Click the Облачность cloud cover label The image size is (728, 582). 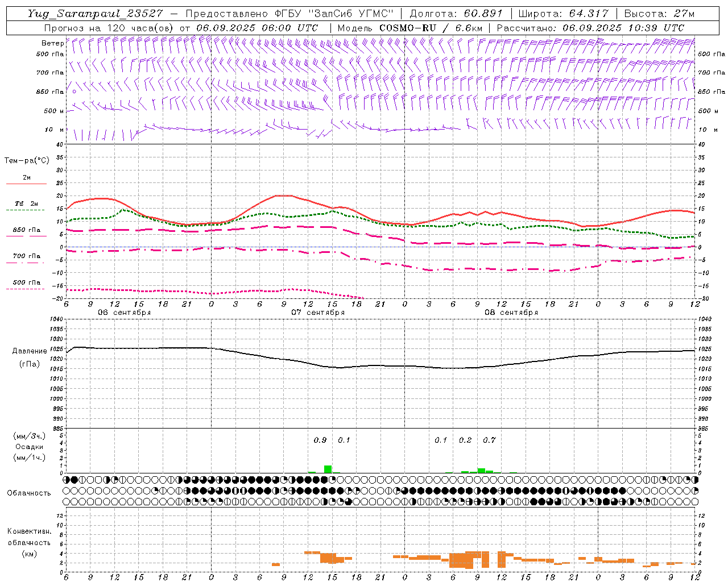click(x=29, y=493)
